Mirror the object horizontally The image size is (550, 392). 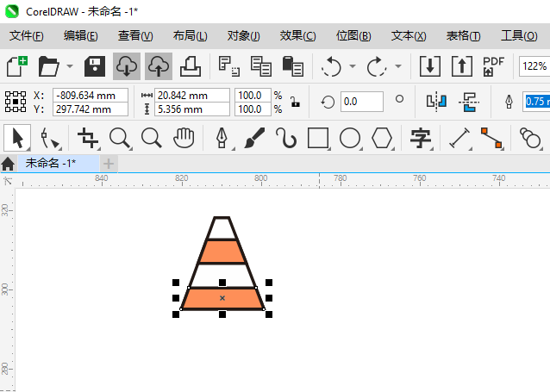point(436,102)
